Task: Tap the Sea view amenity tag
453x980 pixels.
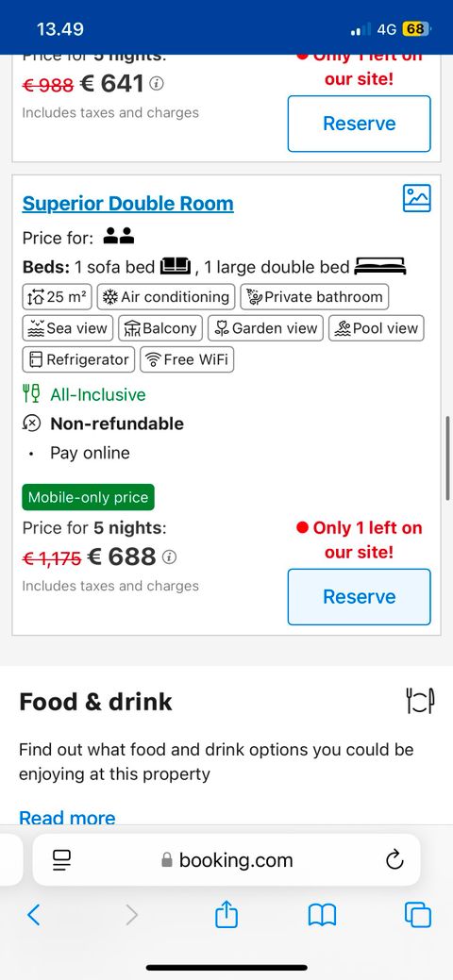Action: (x=68, y=328)
